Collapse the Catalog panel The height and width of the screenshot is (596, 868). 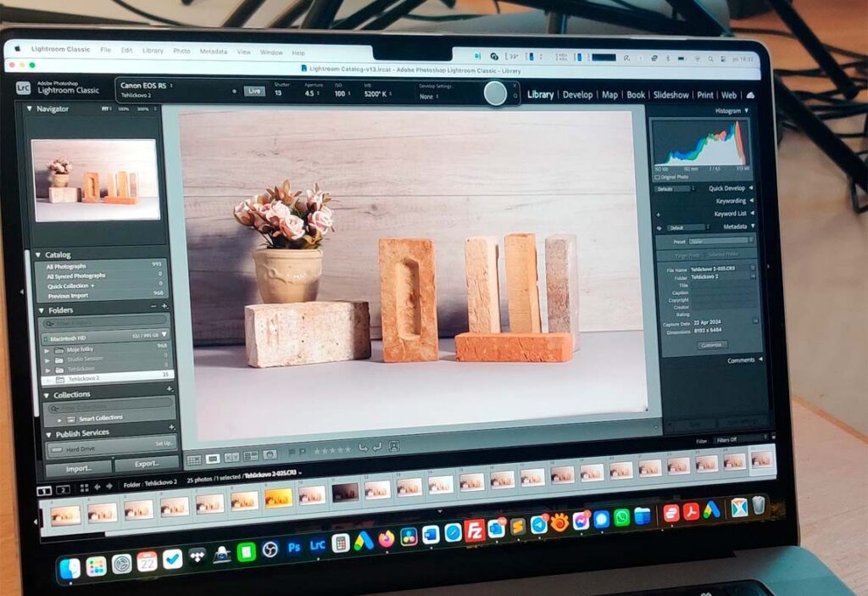38,255
